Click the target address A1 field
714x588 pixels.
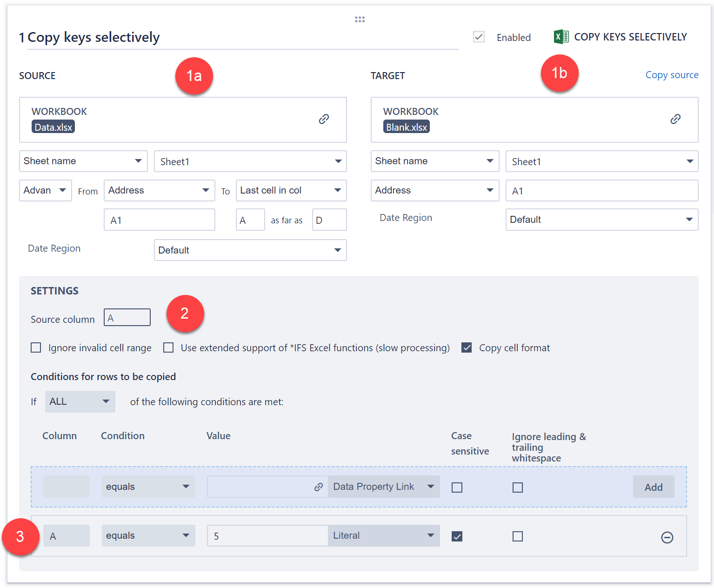[601, 191]
